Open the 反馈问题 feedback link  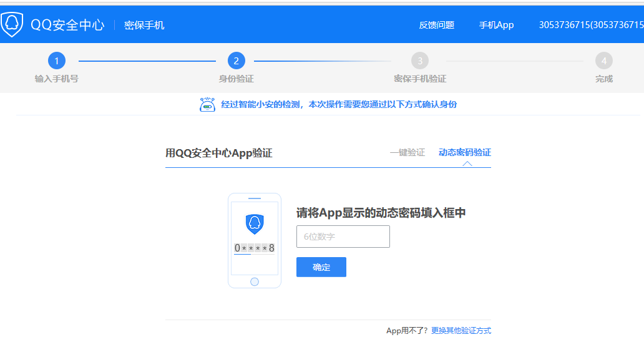click(437, 25)
